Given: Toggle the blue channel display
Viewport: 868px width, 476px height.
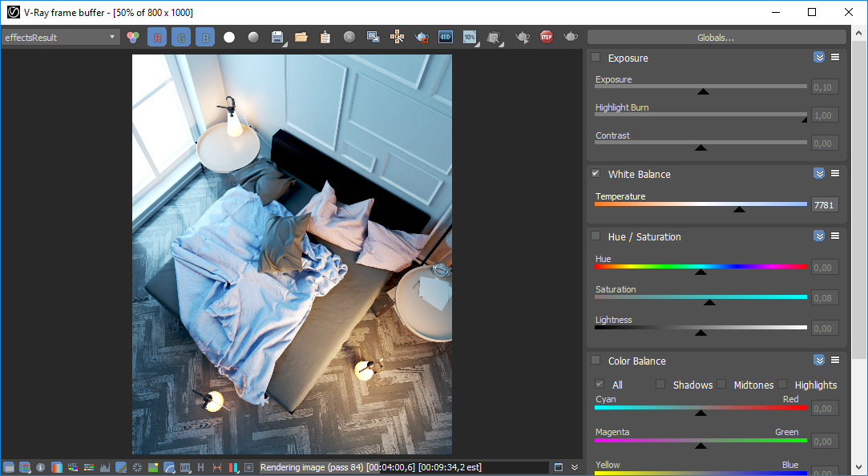Looking at the screenshot, I should click(204, 37).
